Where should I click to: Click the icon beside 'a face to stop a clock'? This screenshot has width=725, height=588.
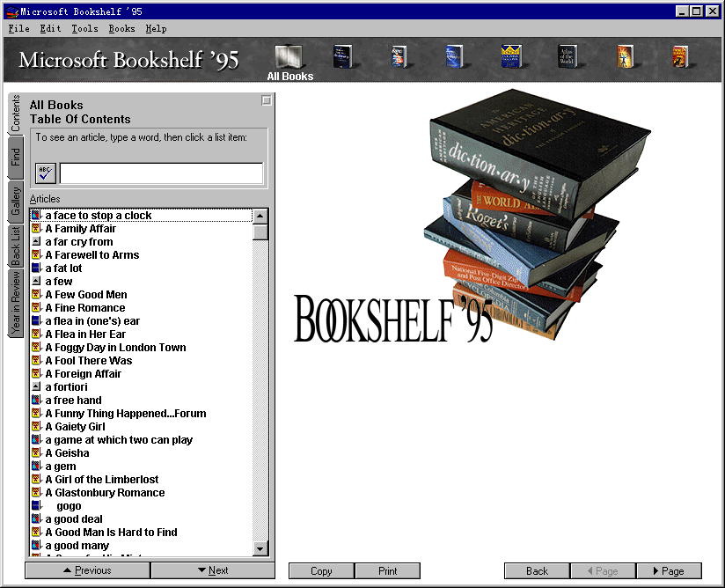click(x=36, y=215)
